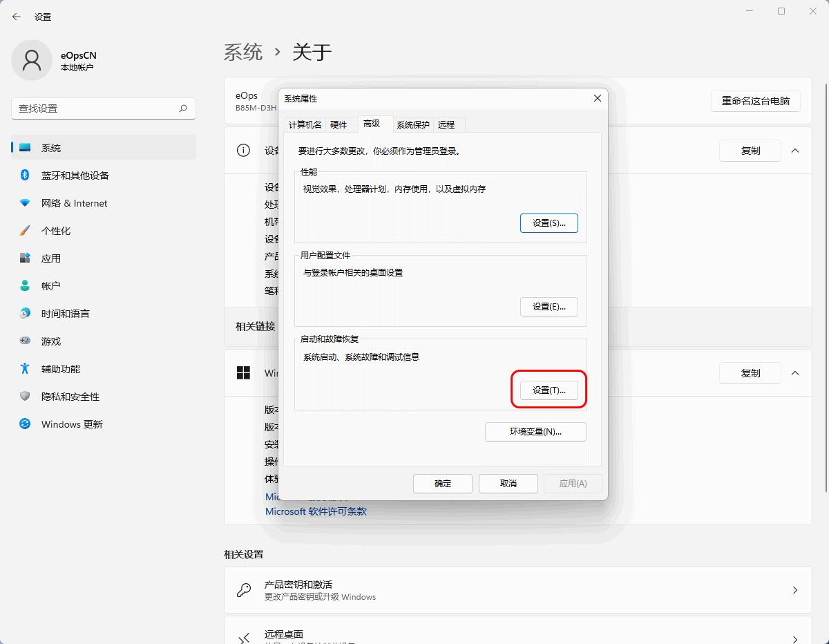Open Time and Language settings
The height and width of the screenshot is (644, 829).
tap(26, 314)
